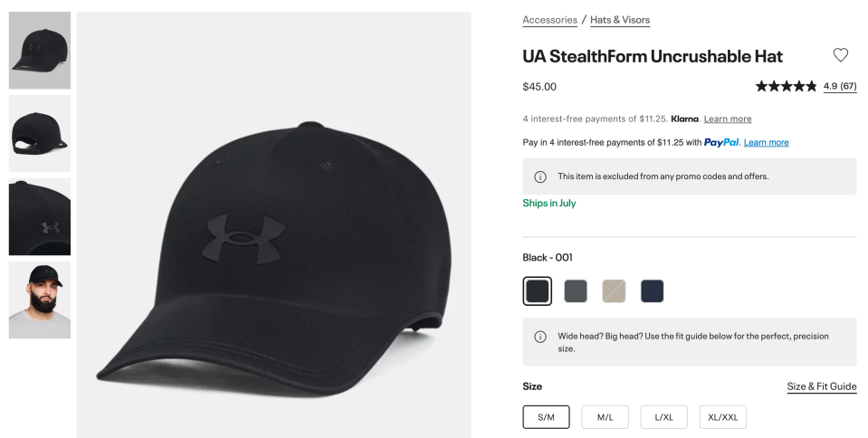Pick the navy blue color swatch

pos(652,290)
